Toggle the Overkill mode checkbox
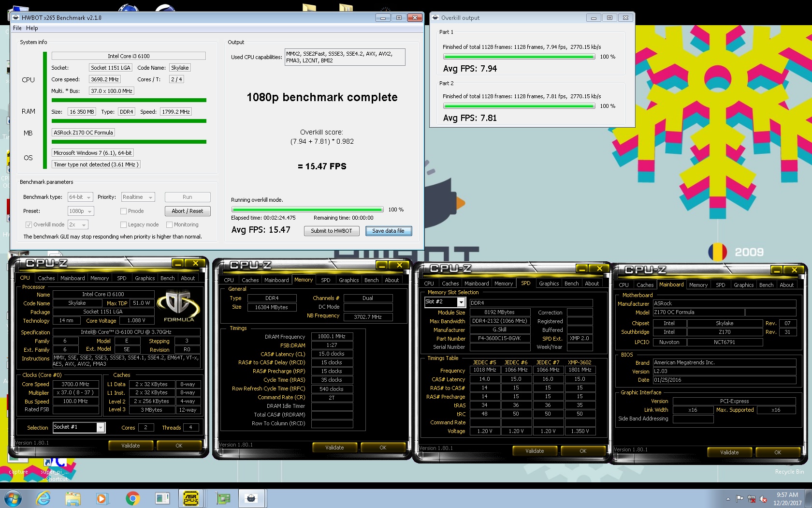 29,224
